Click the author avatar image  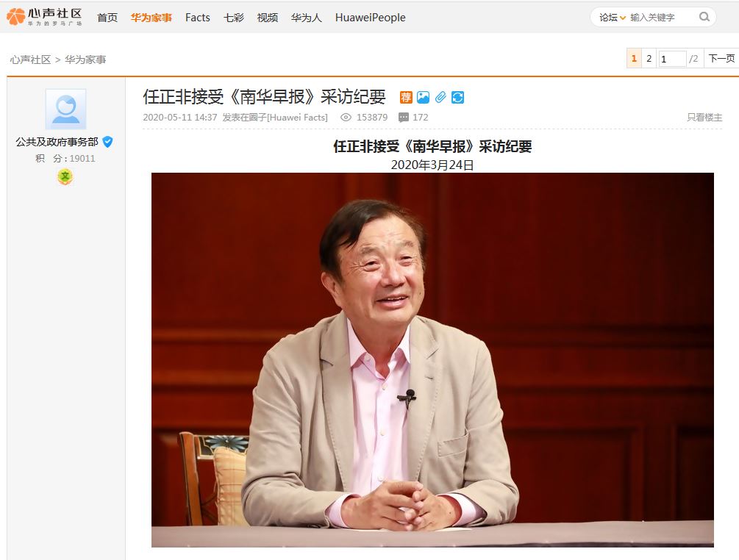click(x=65, y=109)
